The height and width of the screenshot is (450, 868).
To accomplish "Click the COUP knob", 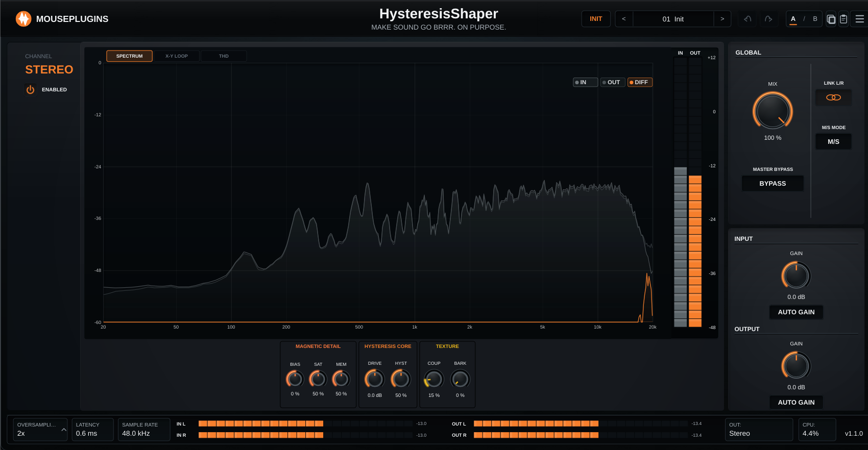I will pos(434,379).
